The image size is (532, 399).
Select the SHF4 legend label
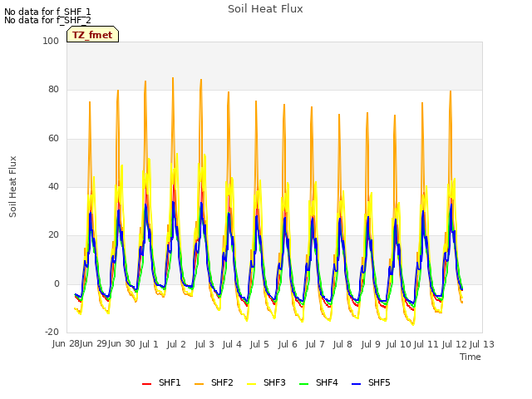pyautogui.click(x=327, y=382)
